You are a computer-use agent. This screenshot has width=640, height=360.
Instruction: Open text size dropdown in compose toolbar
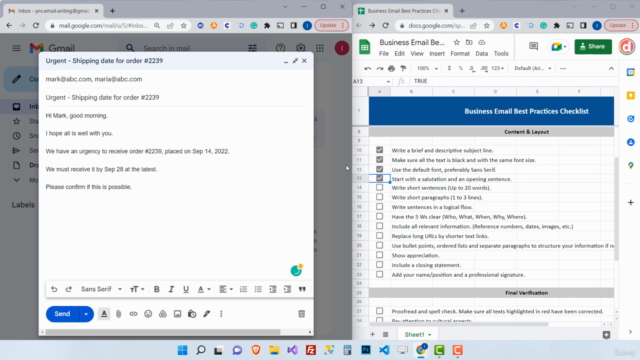(137, 289)
